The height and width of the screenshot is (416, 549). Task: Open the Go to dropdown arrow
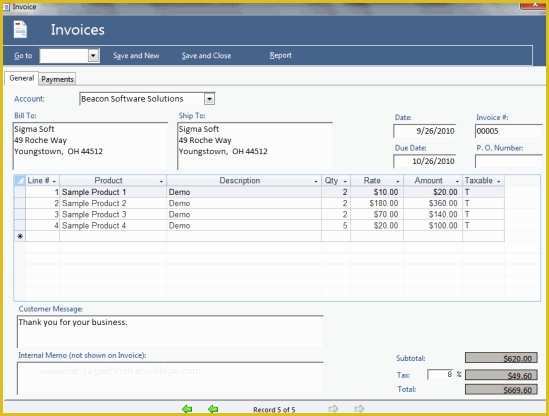coord(93,56)
